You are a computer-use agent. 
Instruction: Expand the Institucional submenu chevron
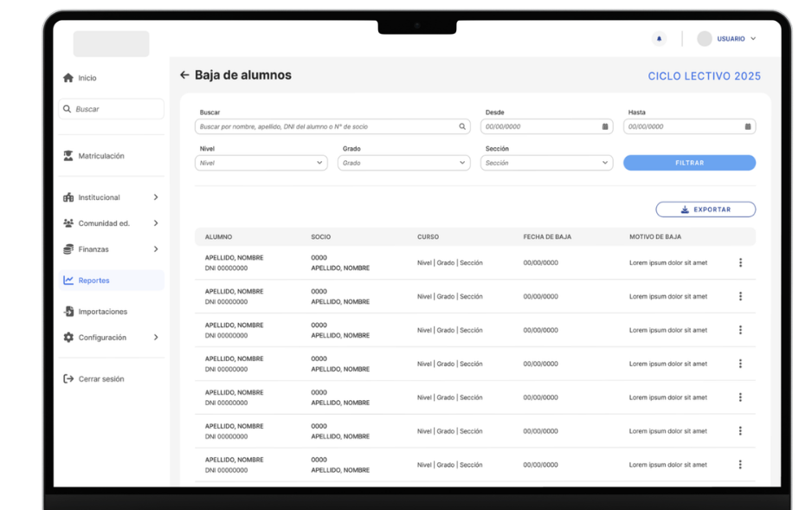coord(156,197)
